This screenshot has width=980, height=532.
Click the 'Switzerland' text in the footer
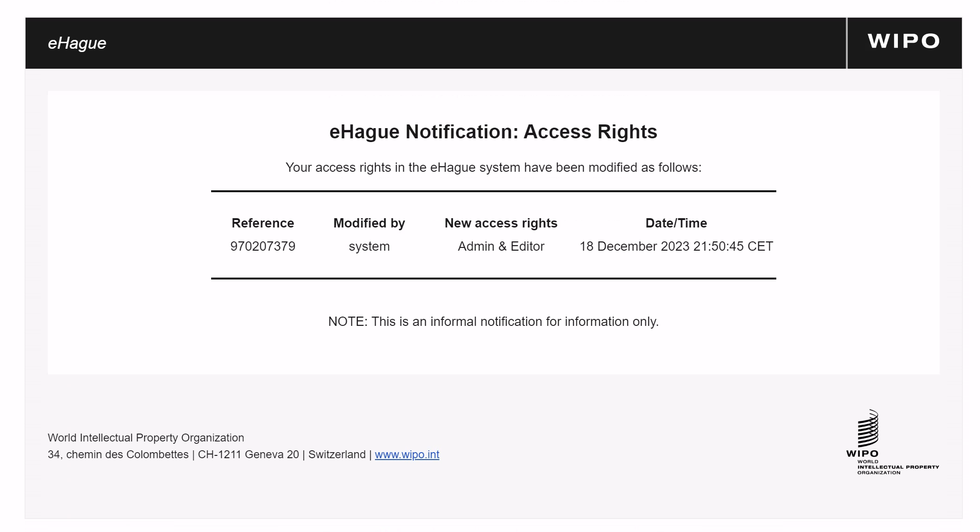pos(337,454)
